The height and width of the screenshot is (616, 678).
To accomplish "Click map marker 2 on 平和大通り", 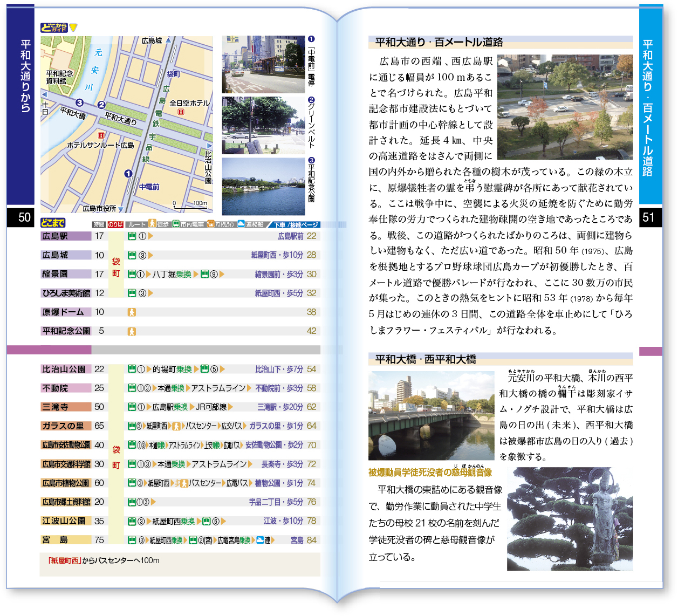I will [x=101, y=105].
